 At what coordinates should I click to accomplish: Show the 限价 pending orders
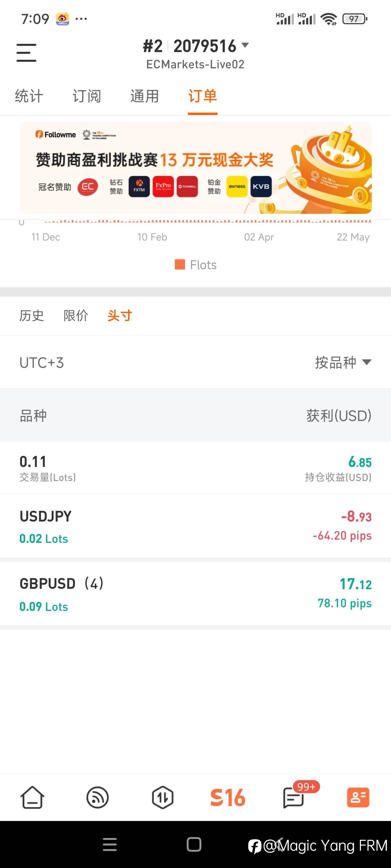click(x=76, y=316)
